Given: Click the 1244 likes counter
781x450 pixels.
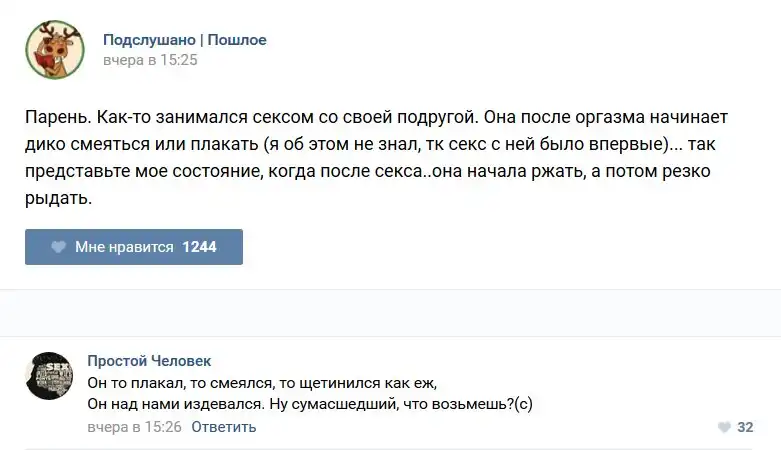Looking at the screenshot, I should pos(199,247).
